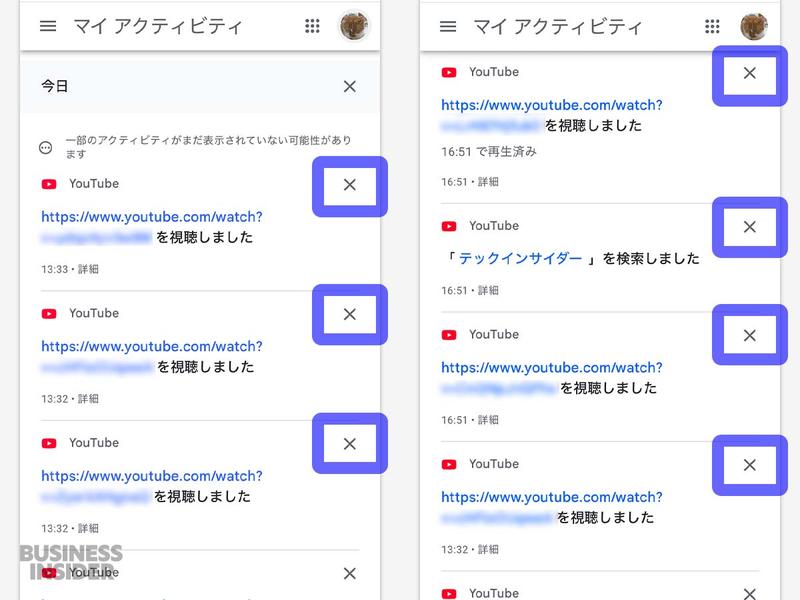Open the watch link in left screen's third entry
The width and height of the screenshot is (800, 600).
coord(152,477)
